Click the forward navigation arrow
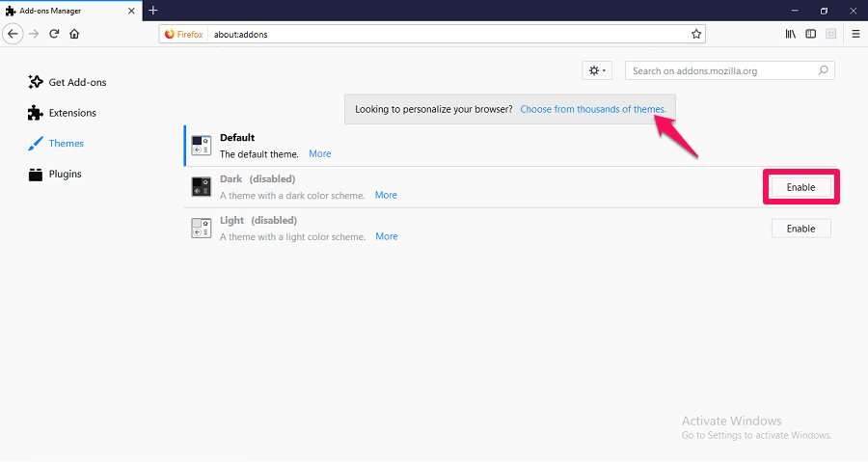This screenshot has height=462, width=868. (34, 34)
